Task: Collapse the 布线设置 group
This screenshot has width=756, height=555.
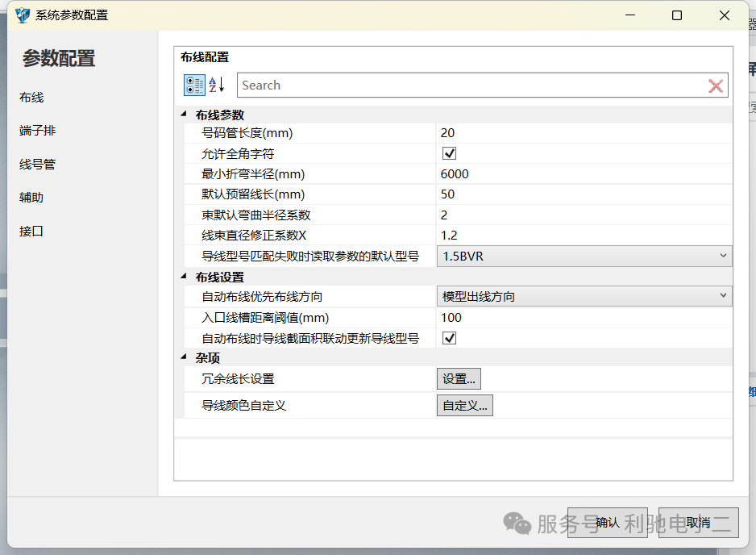Action: coord(184,277)
